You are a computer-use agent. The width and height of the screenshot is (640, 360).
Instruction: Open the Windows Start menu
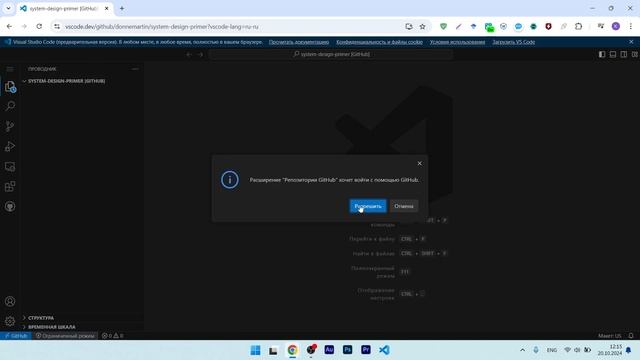[x=255, y=350]
